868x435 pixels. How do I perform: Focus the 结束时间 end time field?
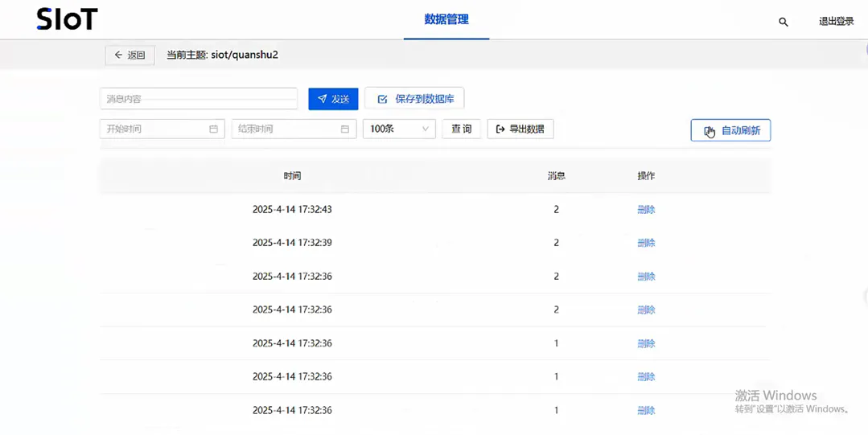pos(294,129)
